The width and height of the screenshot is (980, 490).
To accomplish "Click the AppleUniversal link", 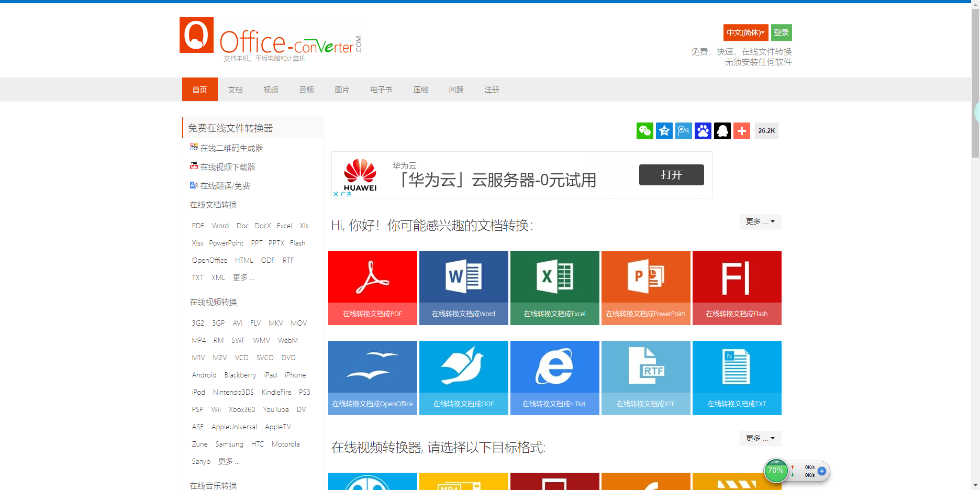I will [x=234, y=427].
